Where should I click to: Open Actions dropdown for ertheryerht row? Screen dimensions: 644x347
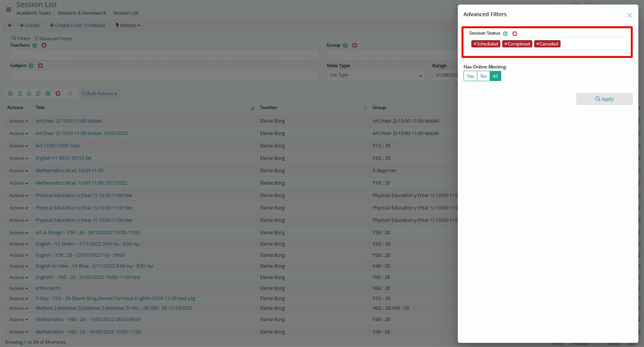18,288
